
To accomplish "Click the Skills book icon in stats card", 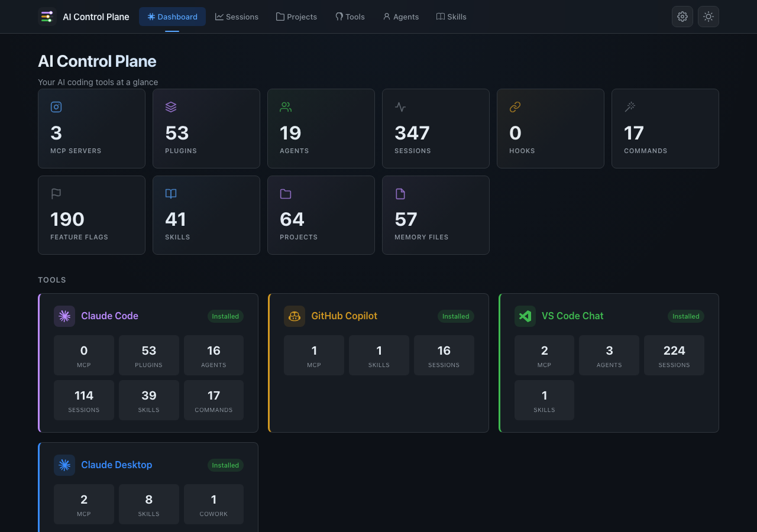I will (x=171, y=193).
